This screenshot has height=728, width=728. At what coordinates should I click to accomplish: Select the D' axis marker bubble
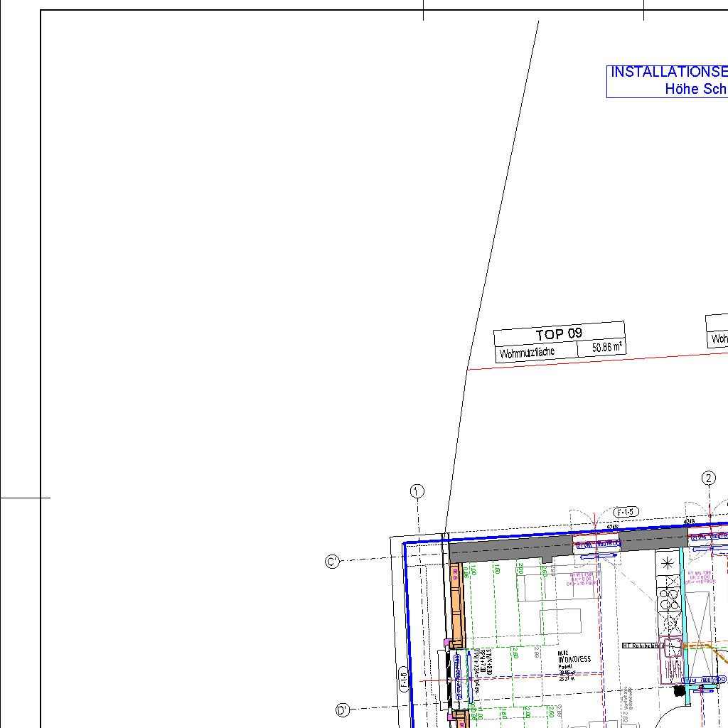pos(342,710)
